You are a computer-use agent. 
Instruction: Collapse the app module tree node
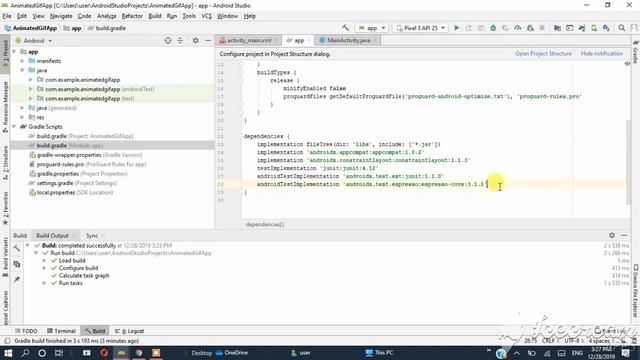pyautogui.click(x=15, y=52)
